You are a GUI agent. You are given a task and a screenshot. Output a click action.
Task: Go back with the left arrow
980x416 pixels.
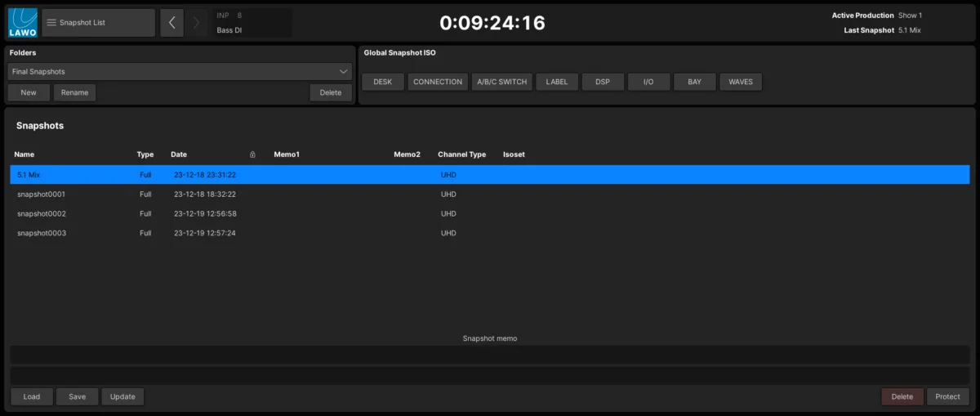(x=171, y=23)
